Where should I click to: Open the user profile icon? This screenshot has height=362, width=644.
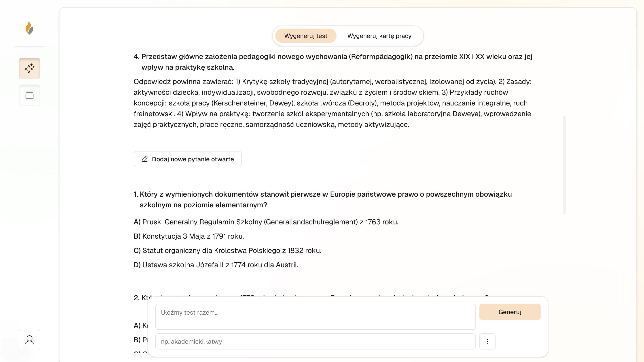(x=30, y=339)
